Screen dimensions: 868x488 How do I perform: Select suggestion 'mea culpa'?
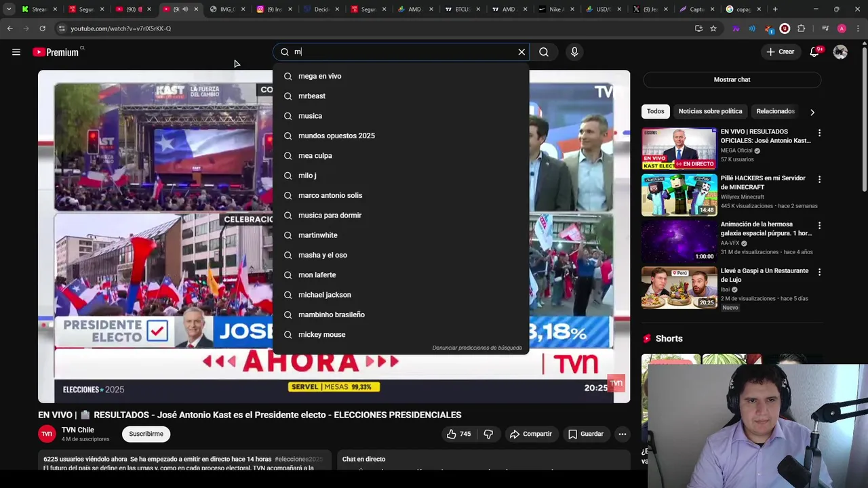click(401, 156)
